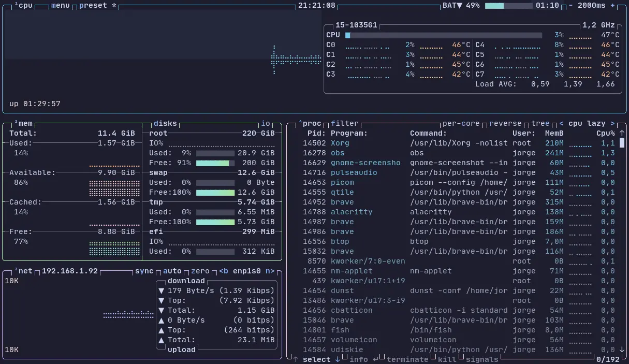
Task: Toggle auto scaling in the net box
Action: click(x=172, y=271)
